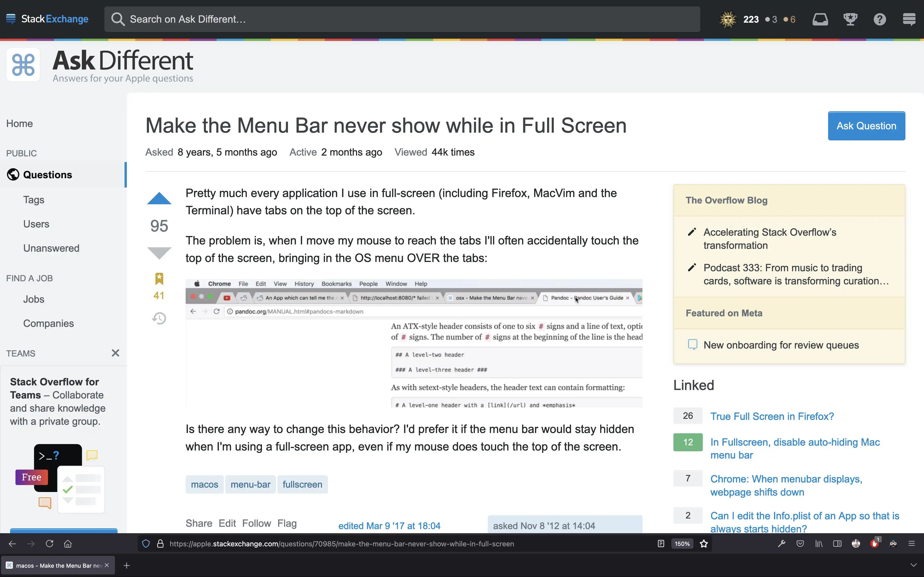This screenshot has height=577, width=924.
Task: View question revision history via clock icon
Action: pyautogui.click(x=159, y=318)
